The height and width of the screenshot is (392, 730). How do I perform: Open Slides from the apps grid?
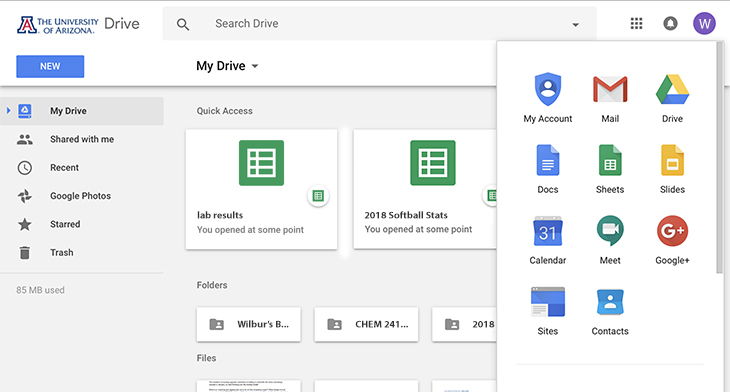672,169
